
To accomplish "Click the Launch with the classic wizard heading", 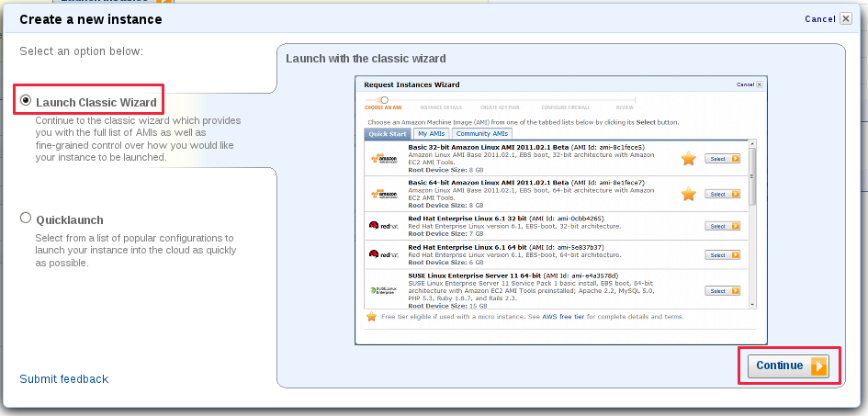I will (366, 59).
